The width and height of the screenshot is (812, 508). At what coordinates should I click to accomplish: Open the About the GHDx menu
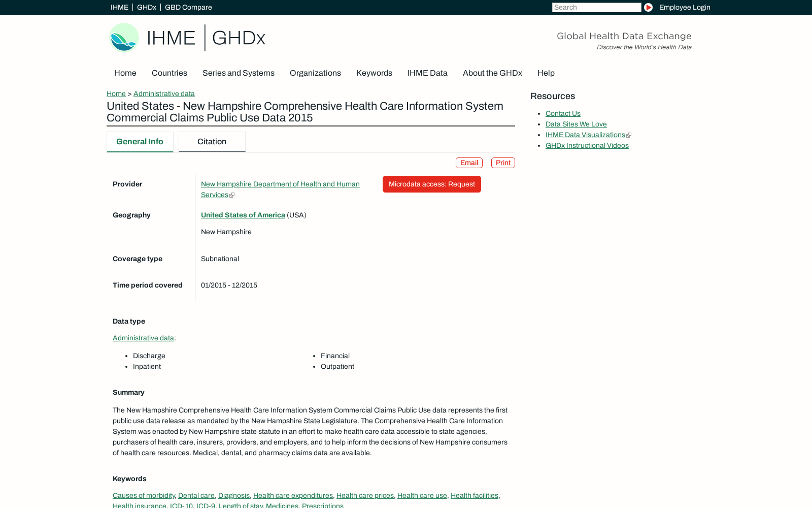click(492, 73)
